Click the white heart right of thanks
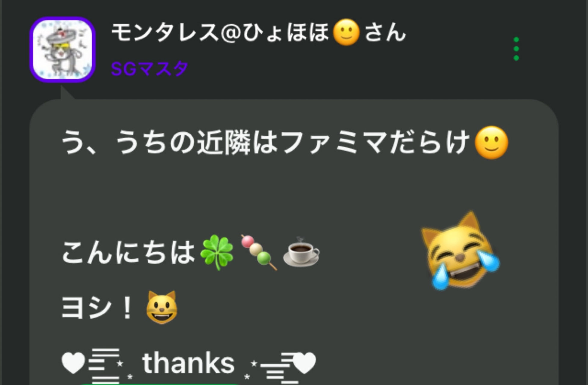This screenshot has width=588, height=385. (305, 363)
